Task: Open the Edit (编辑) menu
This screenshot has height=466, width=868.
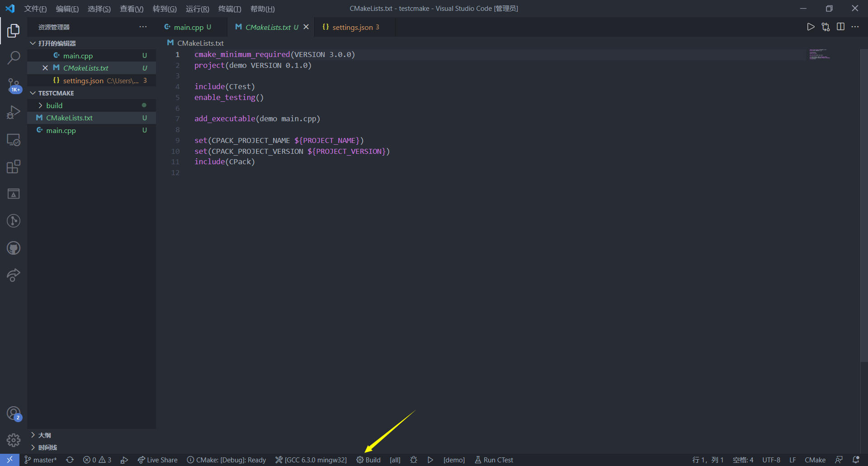Action: pyautogui.click(x=67, y=9)
